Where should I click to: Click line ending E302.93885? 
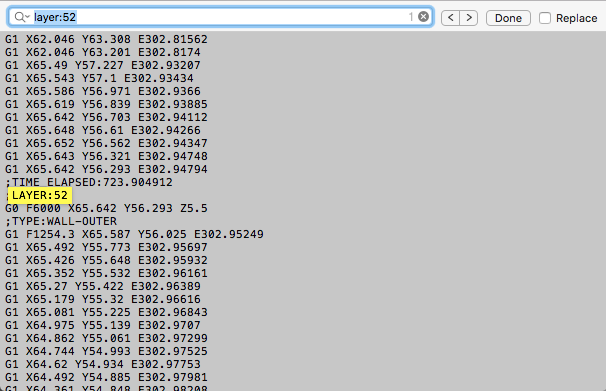(106, 104)
